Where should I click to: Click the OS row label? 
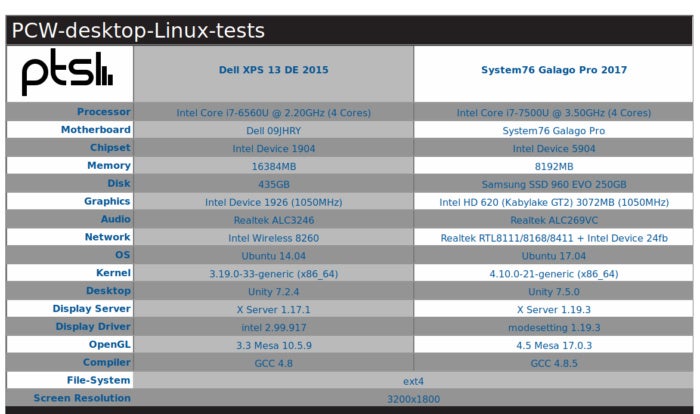(123, 255)
